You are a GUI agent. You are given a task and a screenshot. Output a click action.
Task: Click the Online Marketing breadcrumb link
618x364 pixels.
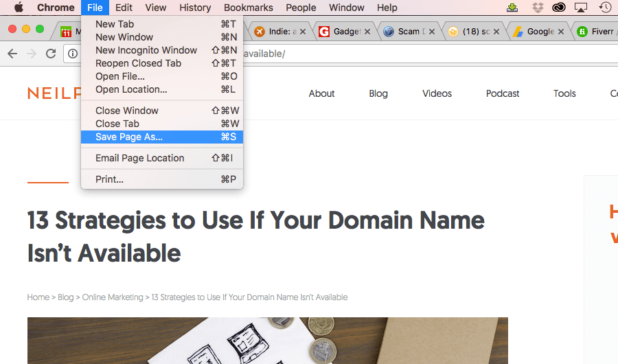pos(113,297)
